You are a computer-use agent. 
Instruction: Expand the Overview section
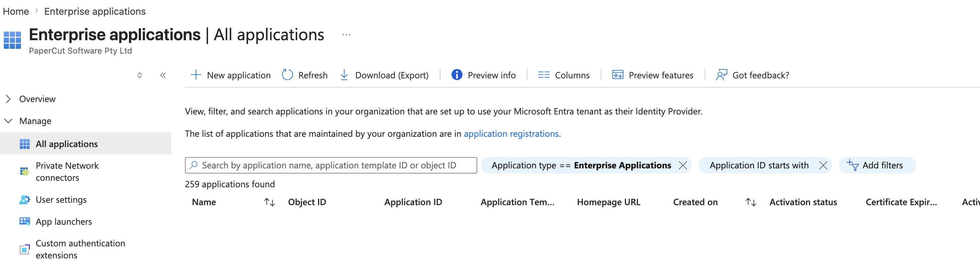pyautogui.click(x=8, y=99)
